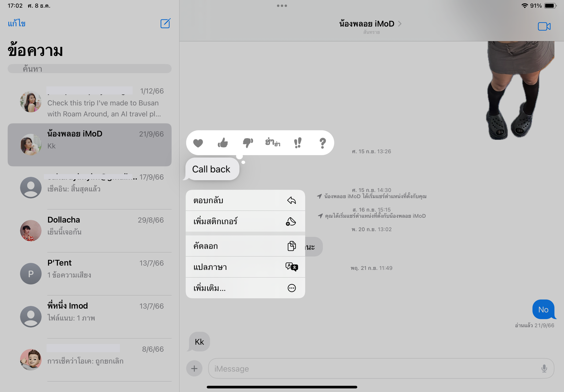Image resolution: width=564 pixels, height=392 pixels.
Task: Tap the question mark Tapback reaction
Action: 322,143
